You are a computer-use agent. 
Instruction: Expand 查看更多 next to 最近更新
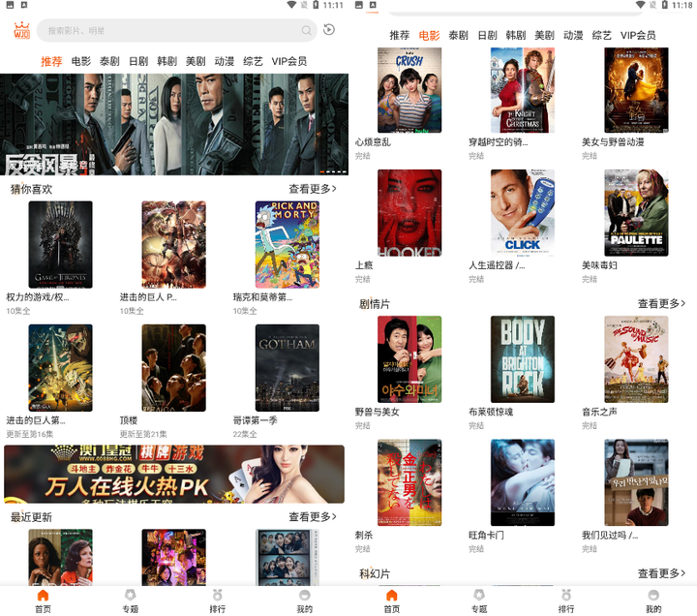[x=313, y=517]
